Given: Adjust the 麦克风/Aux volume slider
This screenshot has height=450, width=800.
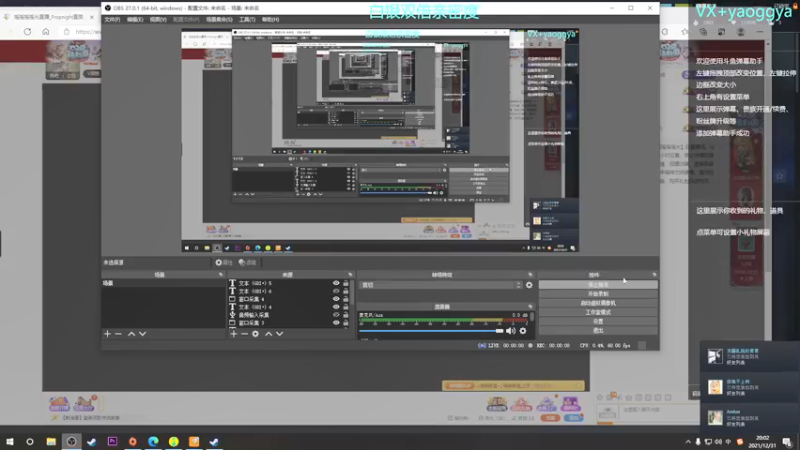Looking at the screenshot, I should 431,331.
